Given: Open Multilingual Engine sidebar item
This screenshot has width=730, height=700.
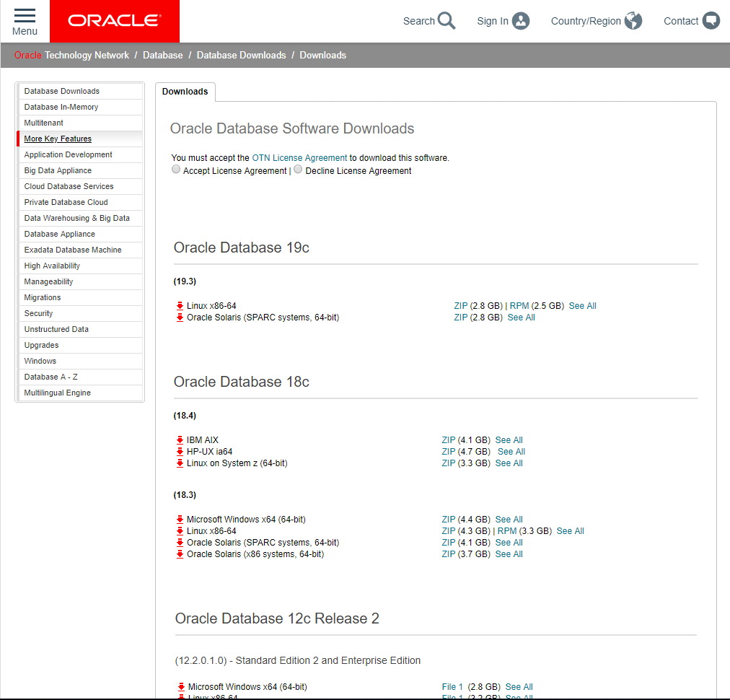Looking at the screenshot, I should tap(80, 393).
